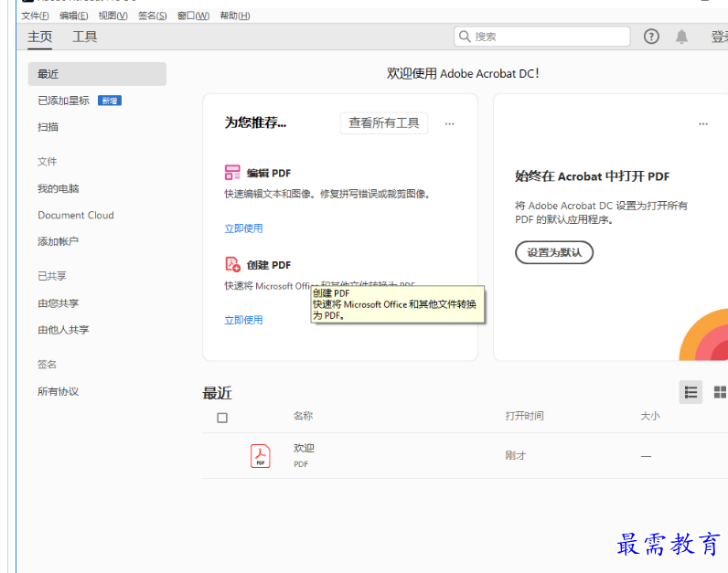Click the Create PDF tool icon
Image resolution: width=728 pixels, height=573 pixels.
232,264
